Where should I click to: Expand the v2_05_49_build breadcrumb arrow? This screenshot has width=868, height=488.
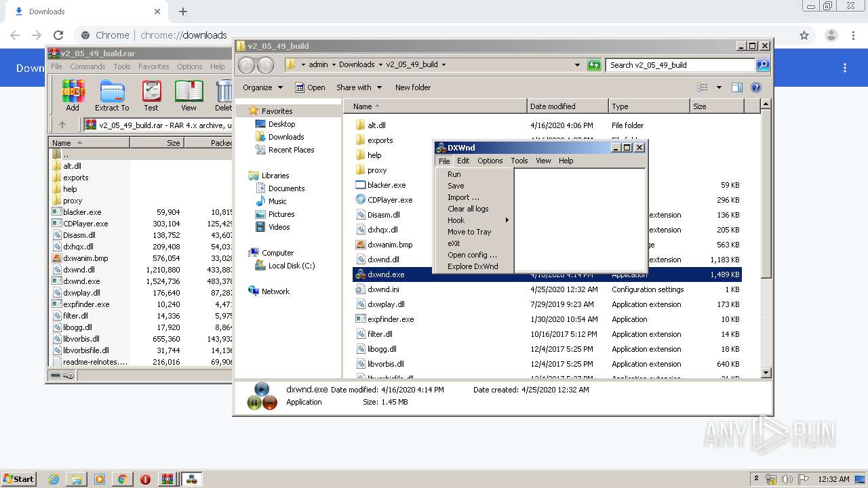(x=443, y=65)
